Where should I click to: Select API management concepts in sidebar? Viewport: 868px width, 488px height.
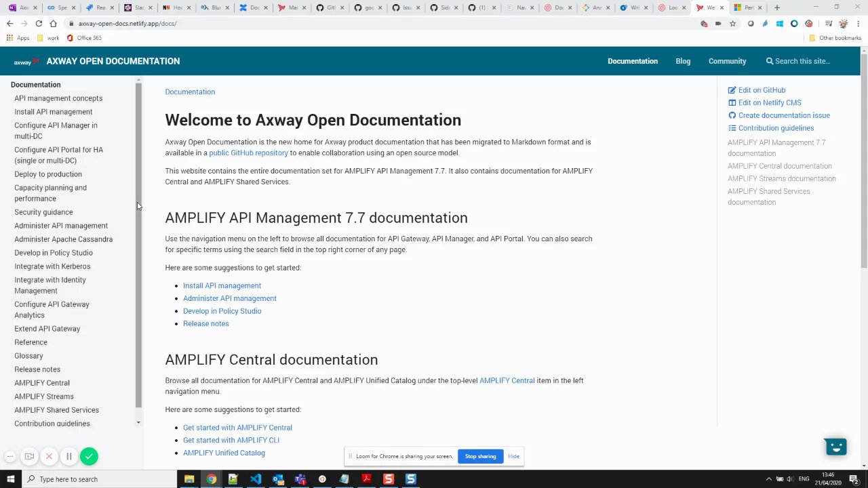click(58, 98)
